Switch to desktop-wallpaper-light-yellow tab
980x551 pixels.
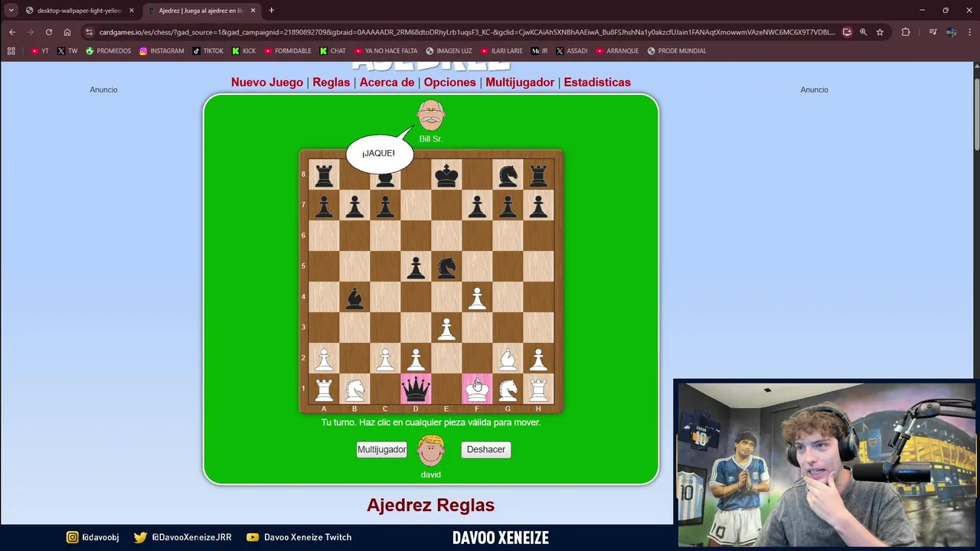point(79,11)
